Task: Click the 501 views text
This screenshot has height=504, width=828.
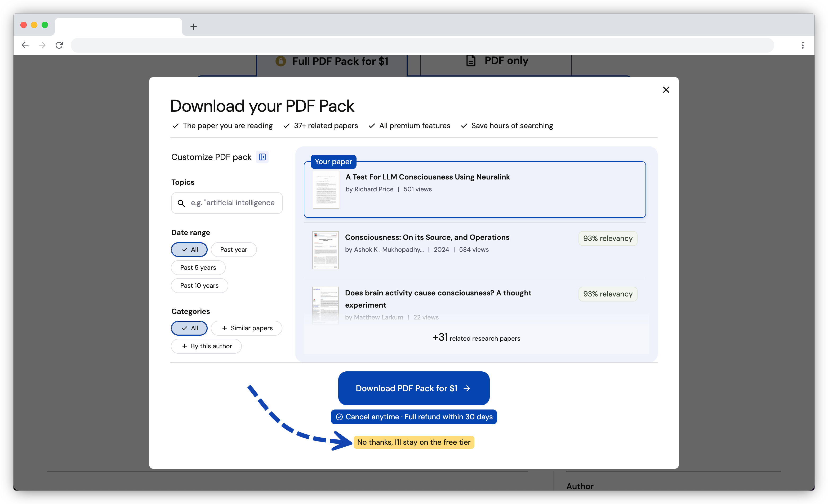Action: 417,189
